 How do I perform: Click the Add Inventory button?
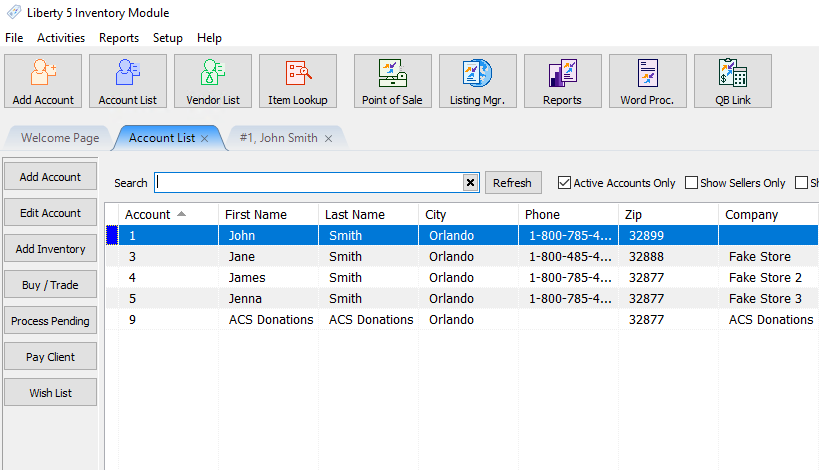(x=51, y=249)
